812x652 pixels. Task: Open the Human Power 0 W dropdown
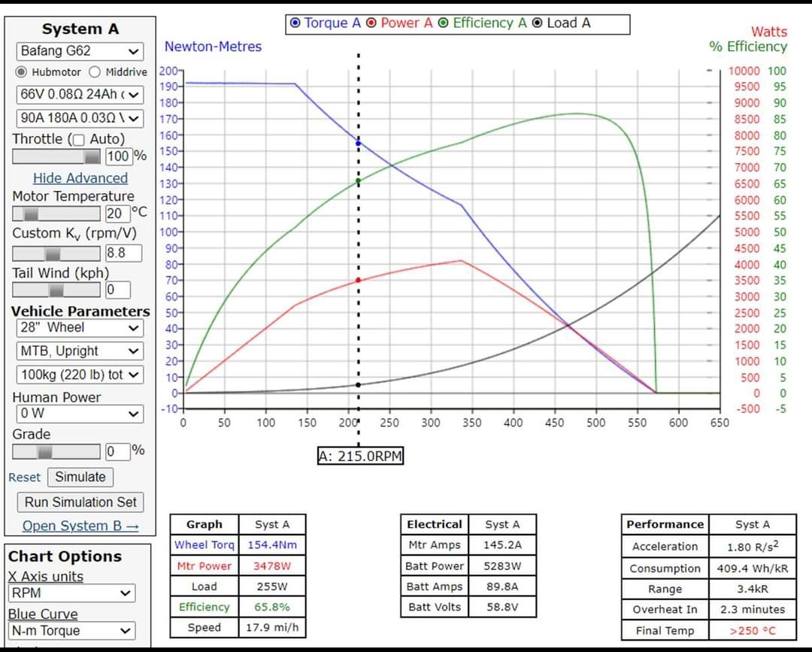pos(80,414)
